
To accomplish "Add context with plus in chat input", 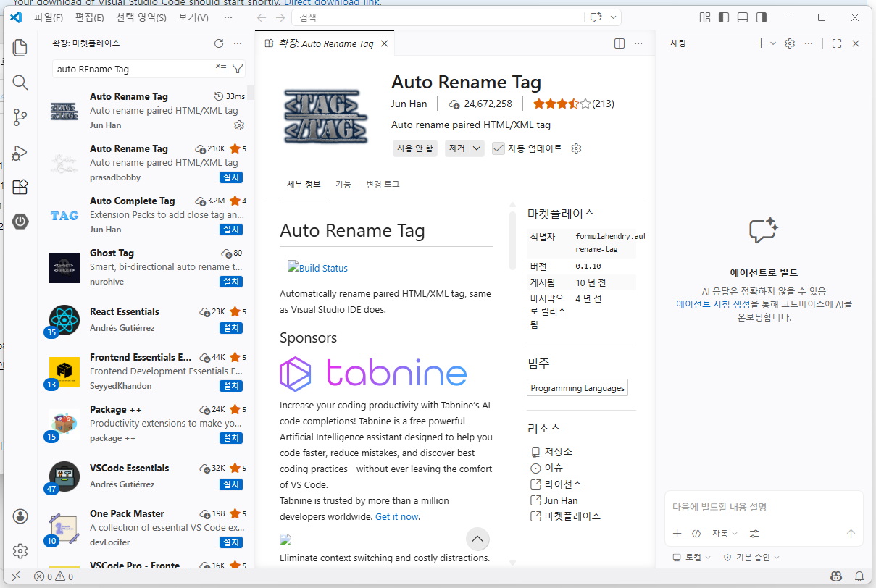I will coord(677,534).
